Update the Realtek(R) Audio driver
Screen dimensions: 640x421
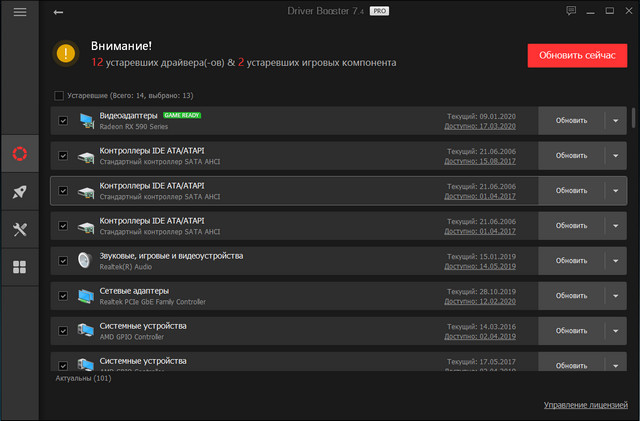tap(571, 261)
